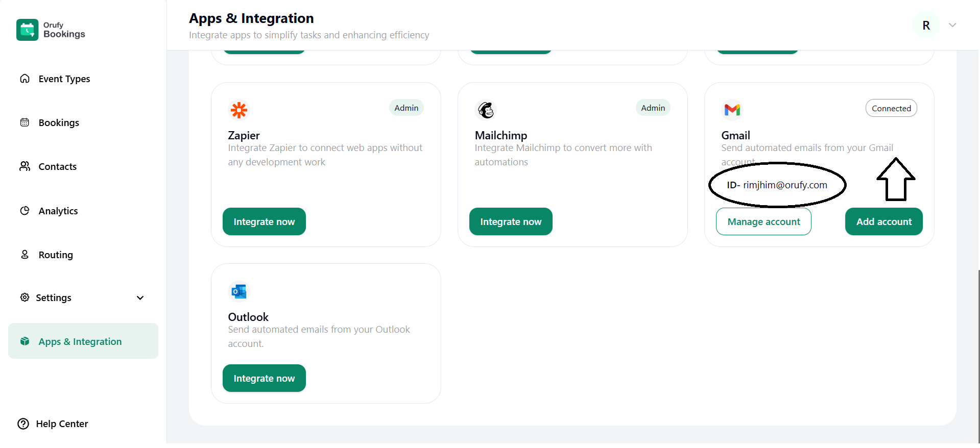Click the Help Center question mark icon
Image resolution: width=980 pixels, height=448 pixels.
click(x=23, y=424)
